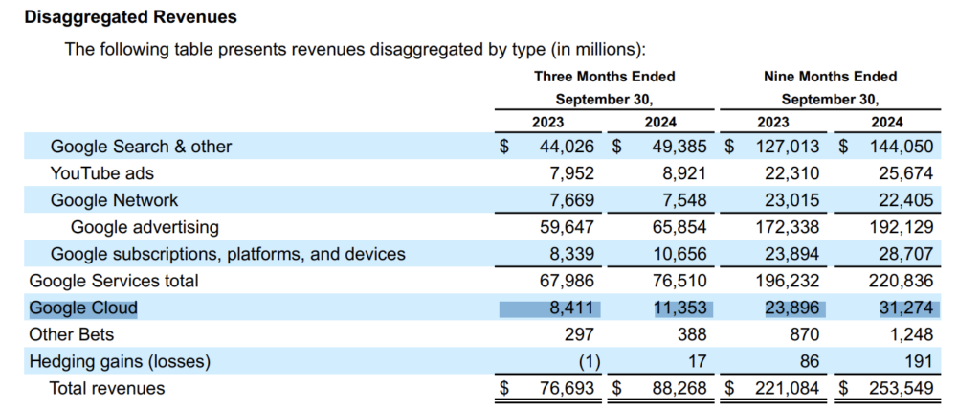
Task: Click the 'Hedging gains (losses)' label
Action: pos(120,361)
